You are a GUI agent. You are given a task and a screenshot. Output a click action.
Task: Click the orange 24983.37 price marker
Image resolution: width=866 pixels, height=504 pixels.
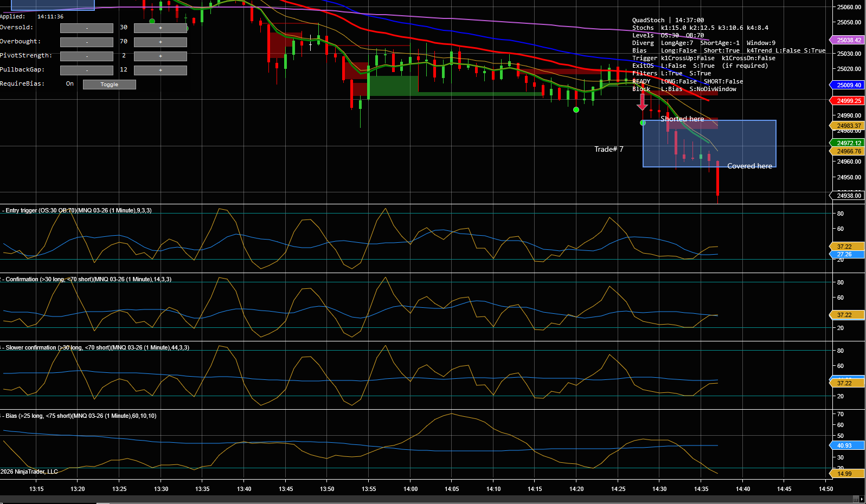coord(848,126)
